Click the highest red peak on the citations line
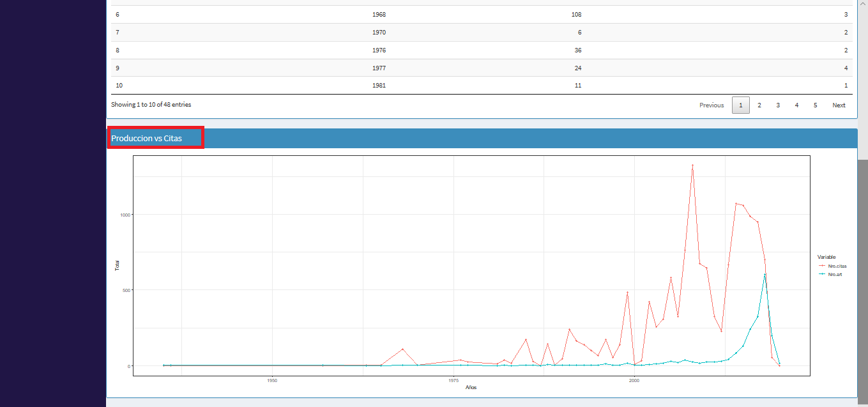The image size is (868, 407). (692, 165)
